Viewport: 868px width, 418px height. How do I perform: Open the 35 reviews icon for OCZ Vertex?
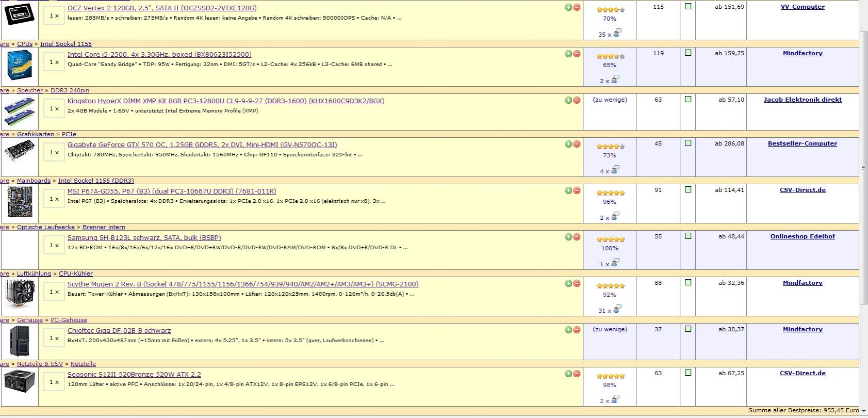tap(617, 33)
